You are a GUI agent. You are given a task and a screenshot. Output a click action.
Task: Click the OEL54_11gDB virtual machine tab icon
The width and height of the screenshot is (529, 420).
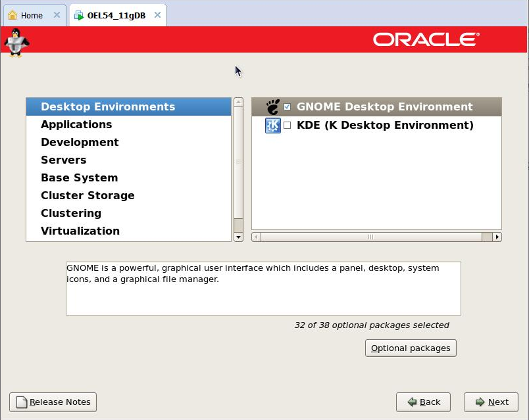pyautogui.click(x=79, y=16)
